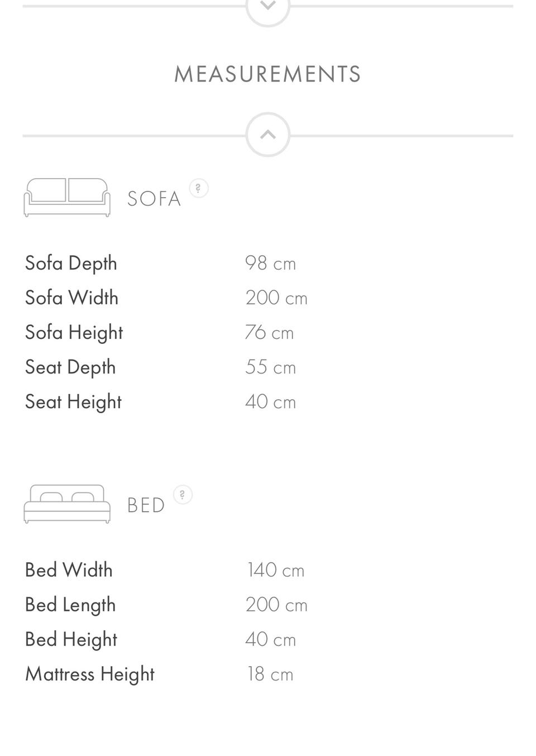536x756 pixels.
Task: Collapse the Measurements section chevron
Action: 268,135
